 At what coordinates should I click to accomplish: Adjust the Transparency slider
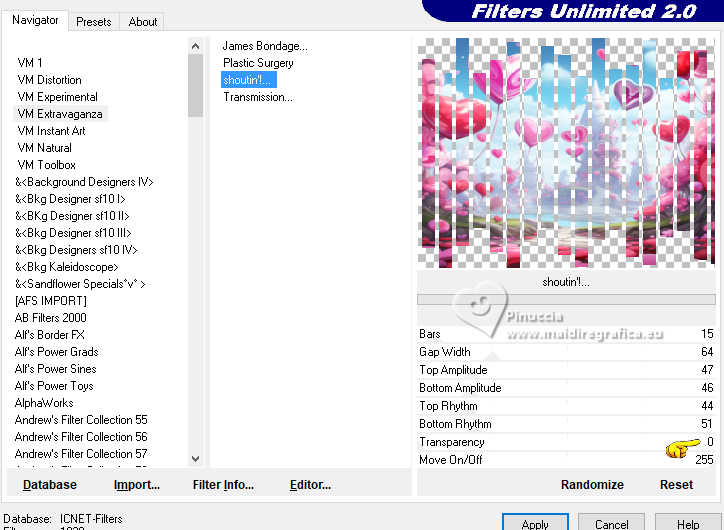566,442
